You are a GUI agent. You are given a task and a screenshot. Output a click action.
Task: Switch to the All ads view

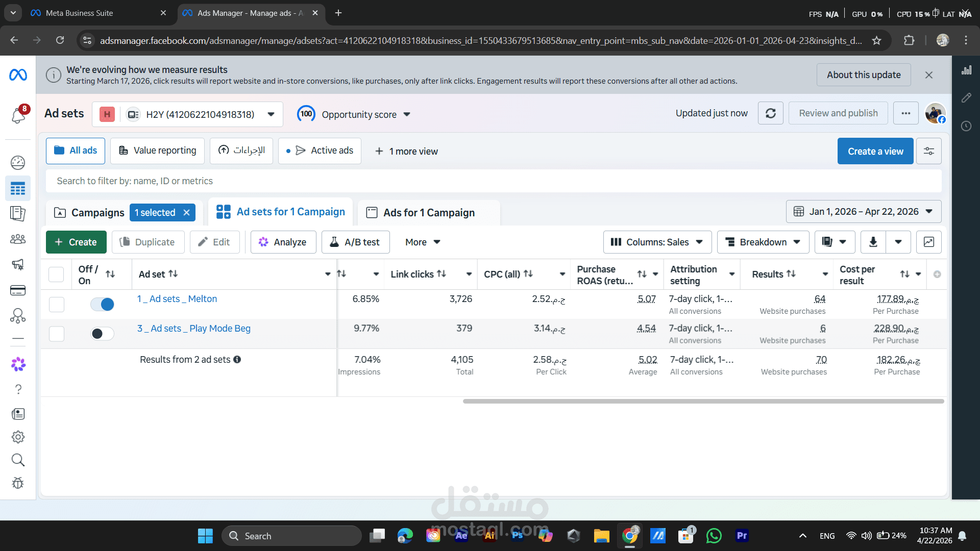coord(76,151)
